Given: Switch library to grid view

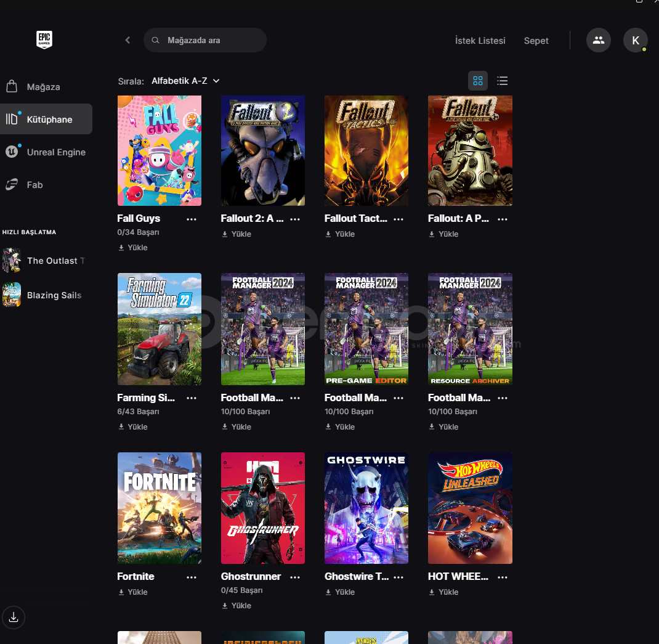Looking at the screenshot, I should [x=478, y=81].
